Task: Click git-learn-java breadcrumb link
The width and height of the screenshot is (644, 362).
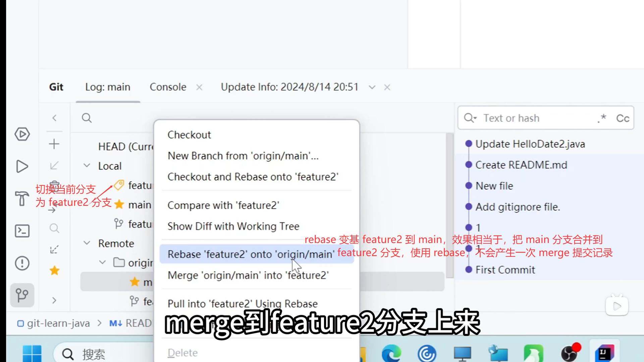Action: coord(58,323)
